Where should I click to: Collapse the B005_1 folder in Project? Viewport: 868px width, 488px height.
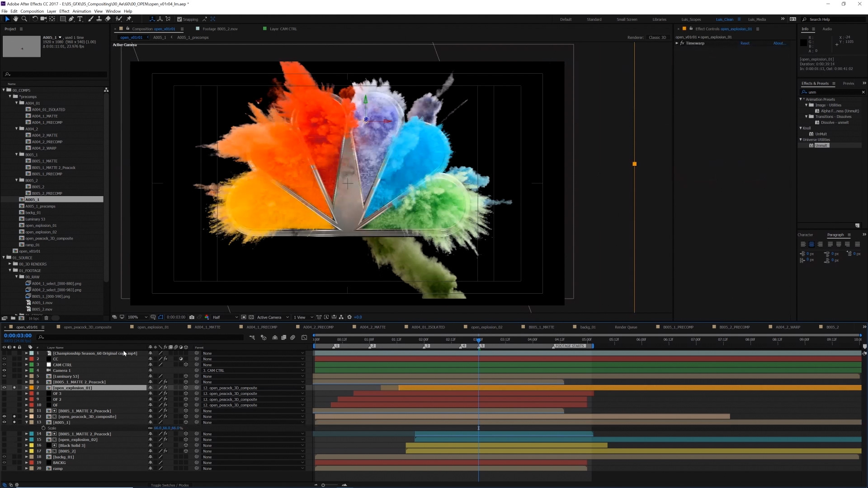click(17, 155)
